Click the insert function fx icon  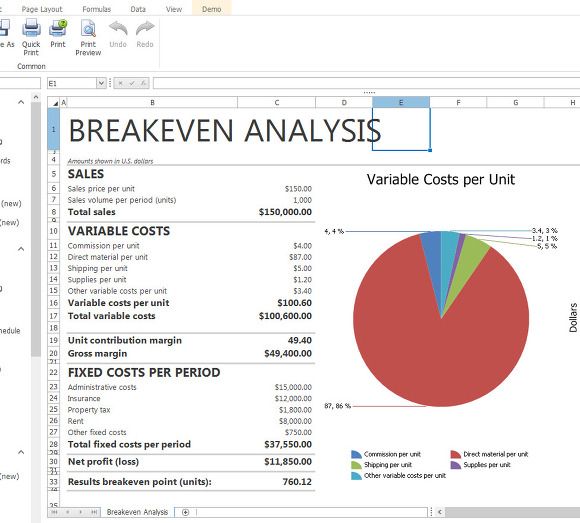(143, 84)
